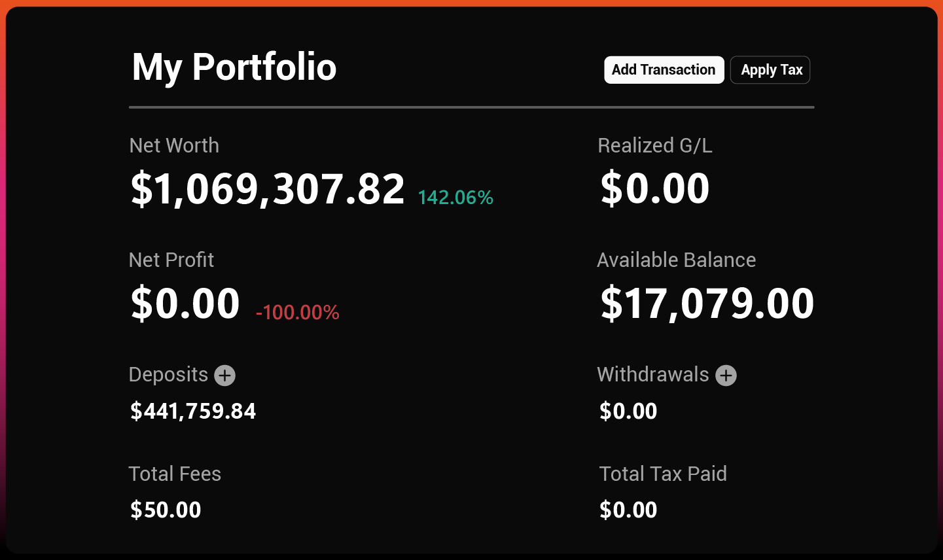Click the Total Tax Paid $0.00 value

pos(628,510)
